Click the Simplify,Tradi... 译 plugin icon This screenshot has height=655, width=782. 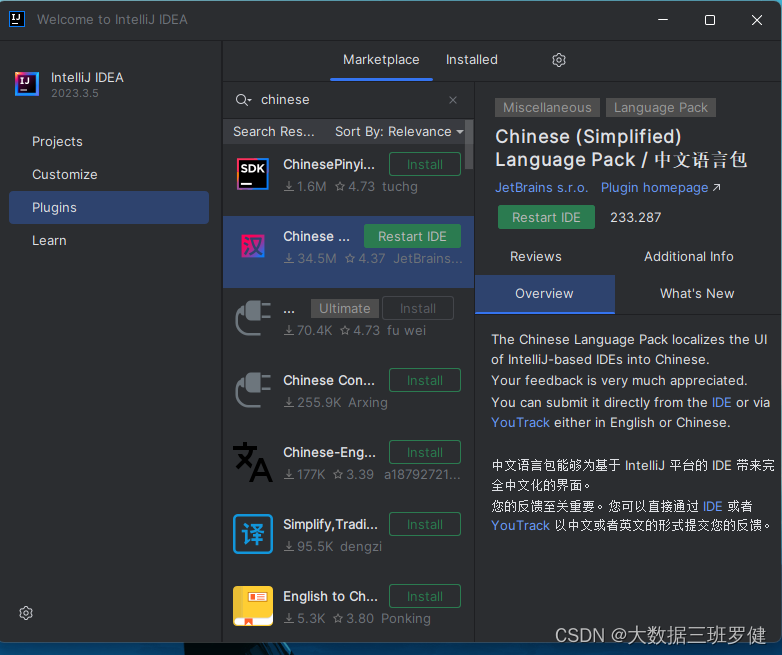253,534
